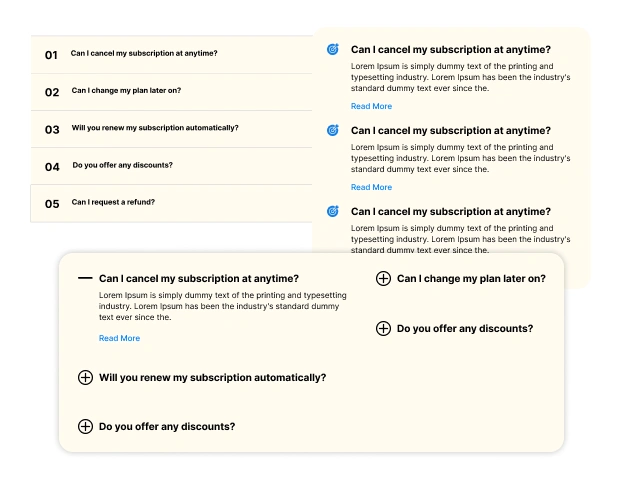Screen dimensions: 621x479
Task: Click the "Will you renew my subscription automatically?" accordion title
Action: 212,378
